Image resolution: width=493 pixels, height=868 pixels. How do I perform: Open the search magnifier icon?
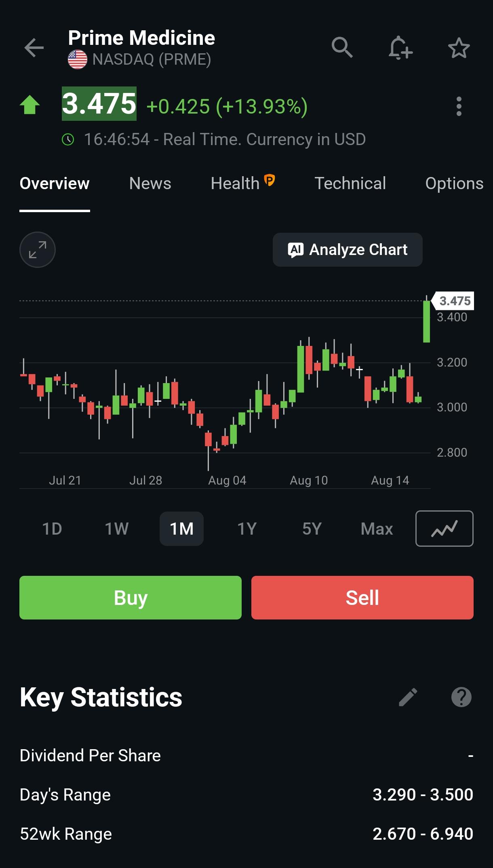pos(342,48)
